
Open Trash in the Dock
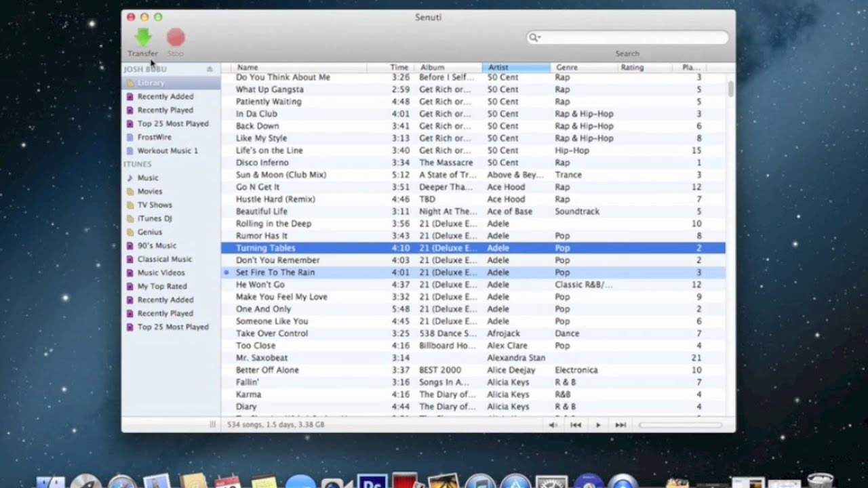pyautogui.click(x=821, y=481)
